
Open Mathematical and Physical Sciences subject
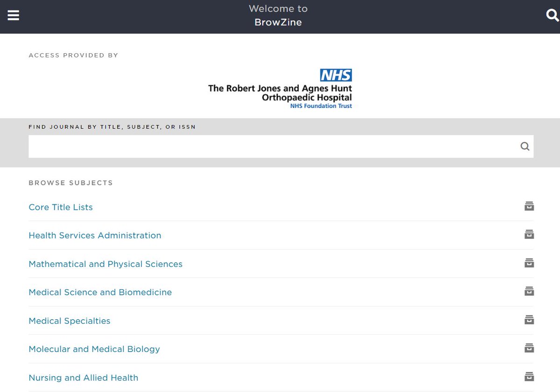tap(105, 264)
